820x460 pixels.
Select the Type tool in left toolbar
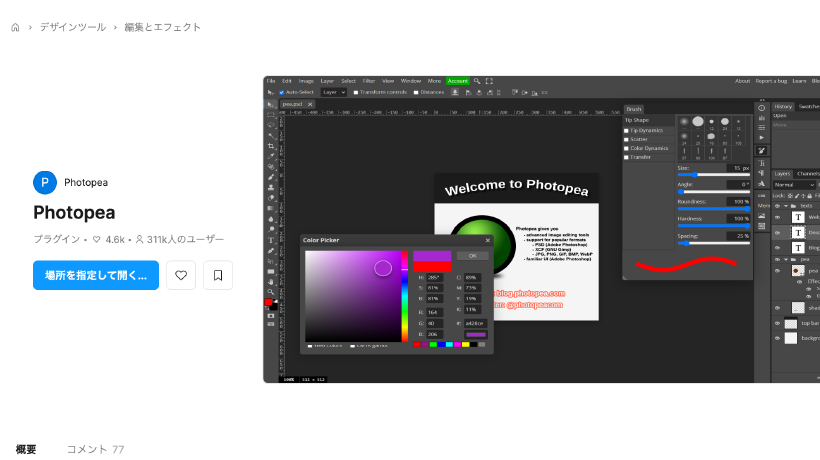(270, 240)
